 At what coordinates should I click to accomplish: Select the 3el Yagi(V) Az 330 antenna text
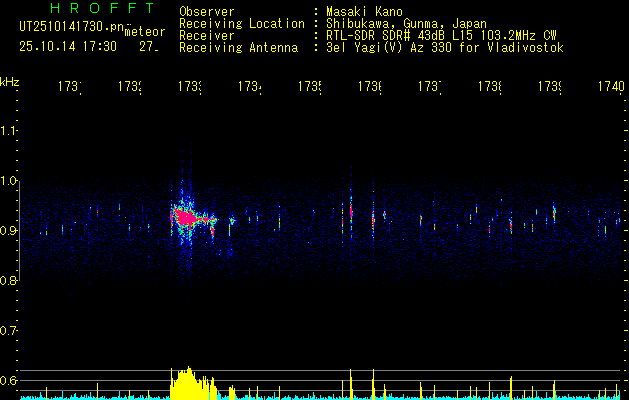click(x=445, y=48)
